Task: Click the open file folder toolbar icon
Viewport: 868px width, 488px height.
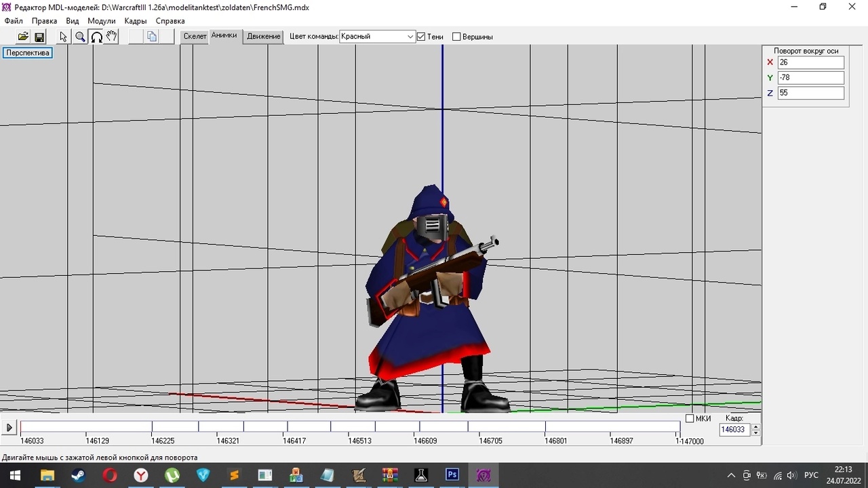Action: (x=23, y=37)
